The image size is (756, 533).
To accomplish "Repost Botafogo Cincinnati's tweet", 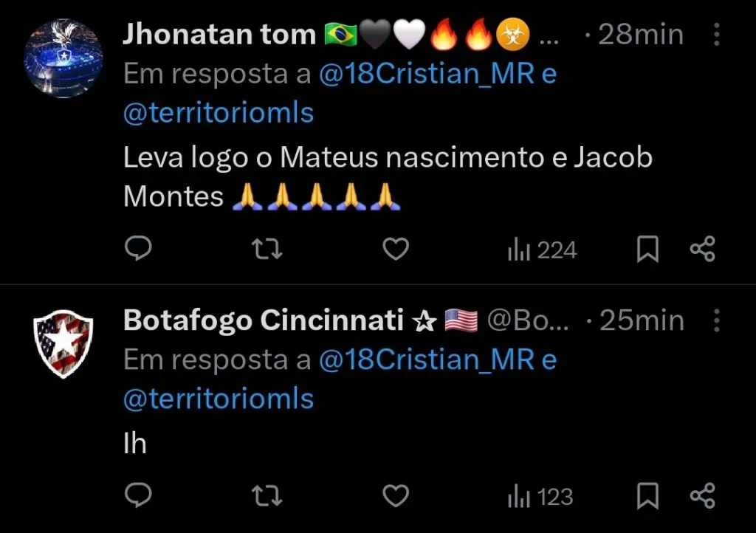I will [x=267, y=496].
